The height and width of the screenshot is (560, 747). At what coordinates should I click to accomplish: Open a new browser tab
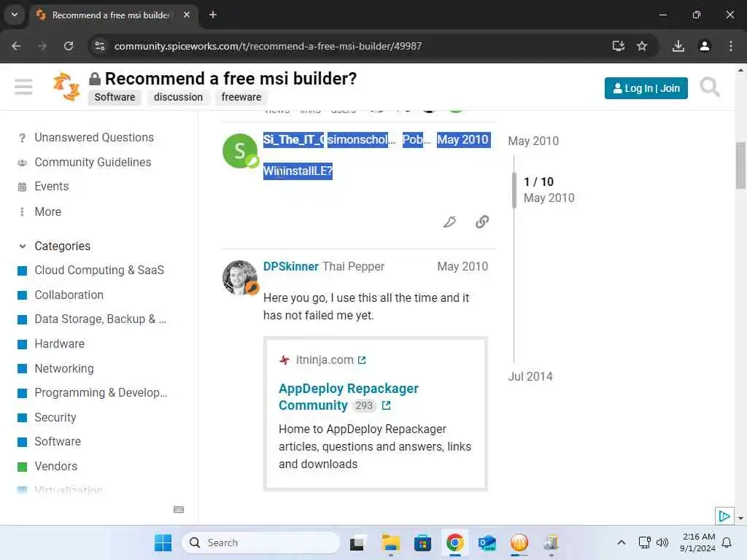point(213,15)
